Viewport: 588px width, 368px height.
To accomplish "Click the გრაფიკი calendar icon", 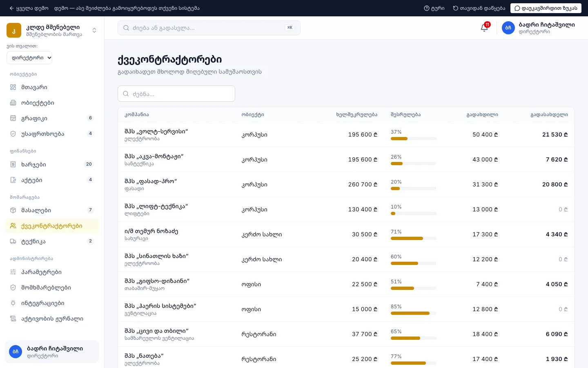I will click(13, 118).
